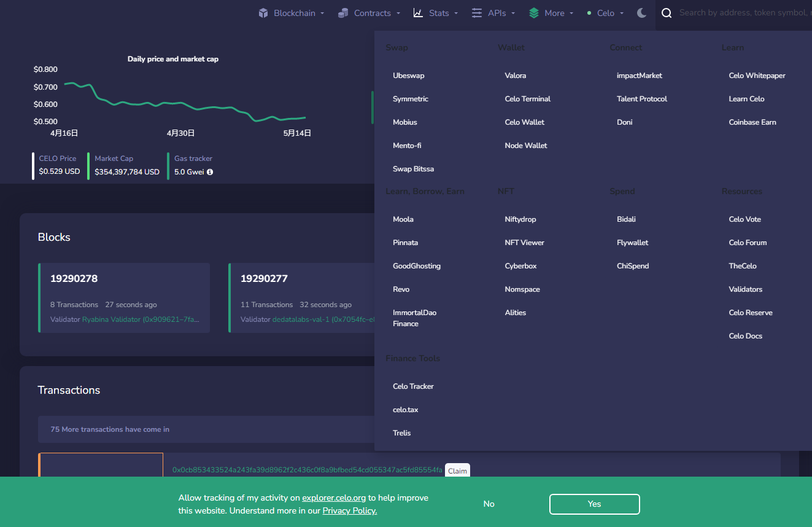Click the green More layers icon
Screen dimensions: 812x527
(x=534, y=13)
